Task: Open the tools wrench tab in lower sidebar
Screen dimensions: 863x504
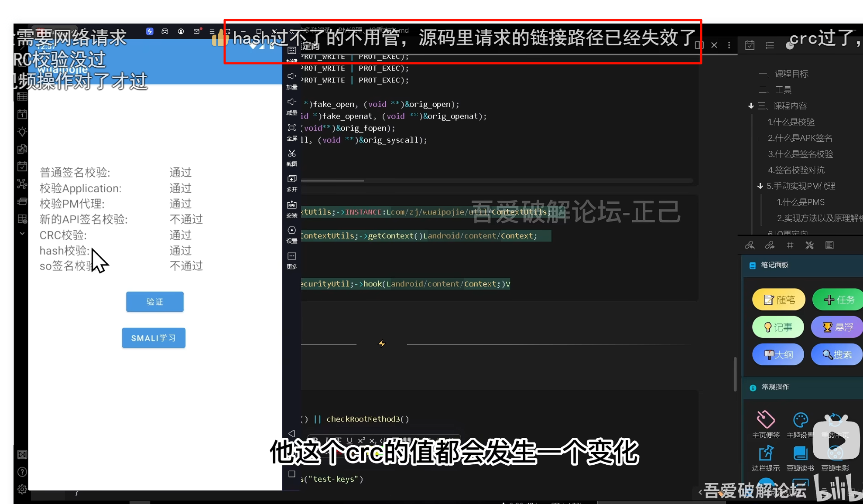Action: pos(809,245)
